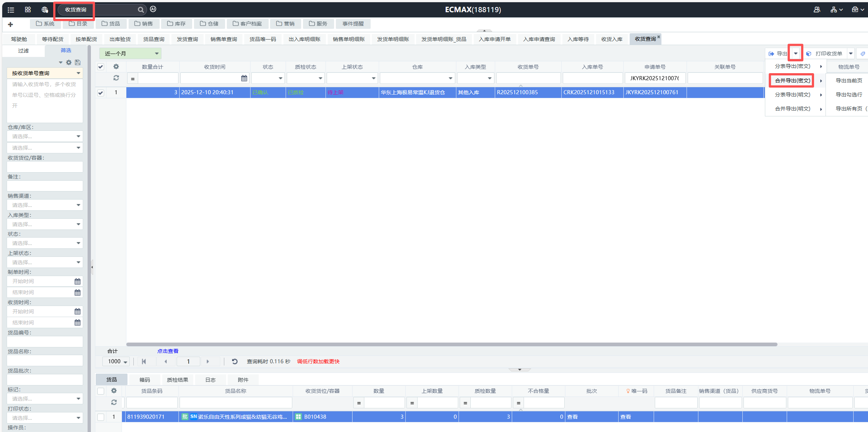868x432 pixels.
Task: Collapse the left filter panel splitter arrow
Action: (92, 267)
